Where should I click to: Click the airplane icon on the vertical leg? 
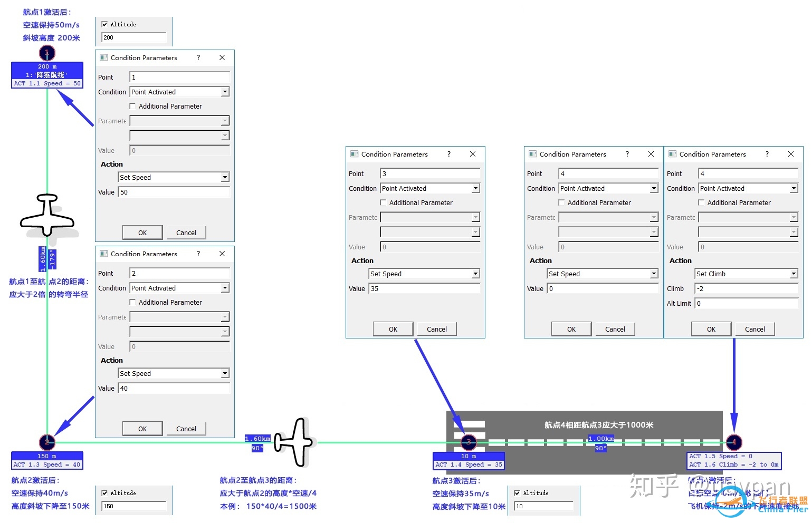coord(47,215)
